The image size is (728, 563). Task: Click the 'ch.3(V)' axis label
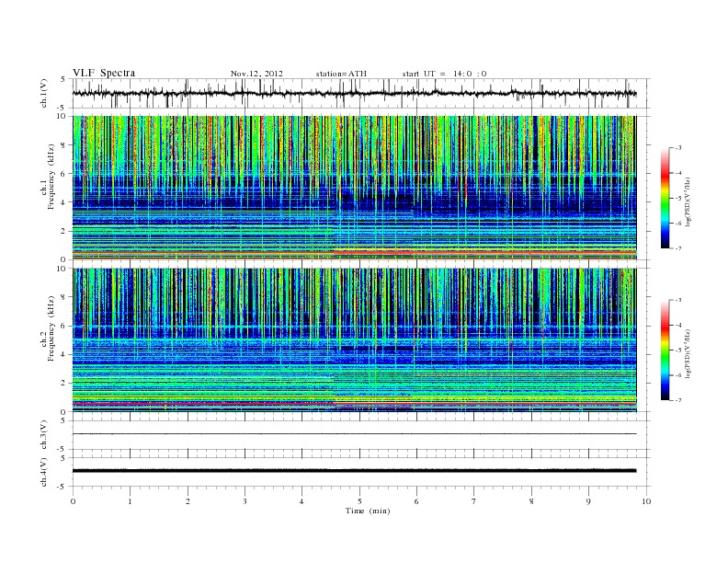pyautogui.click(x=44, y=435)
